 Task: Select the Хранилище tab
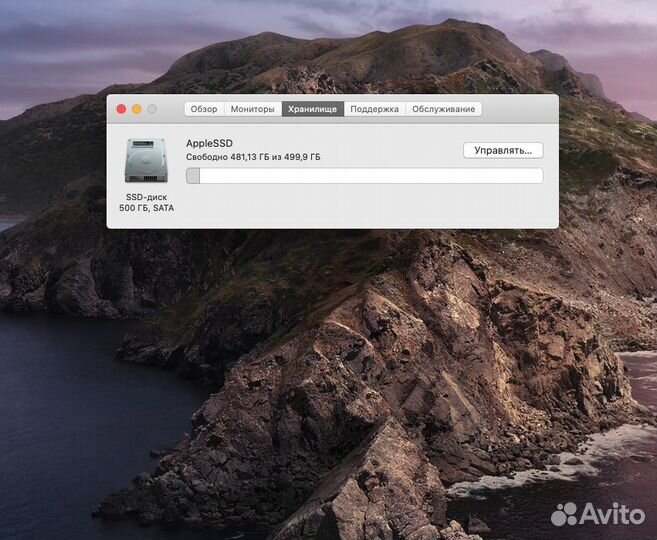313,109
